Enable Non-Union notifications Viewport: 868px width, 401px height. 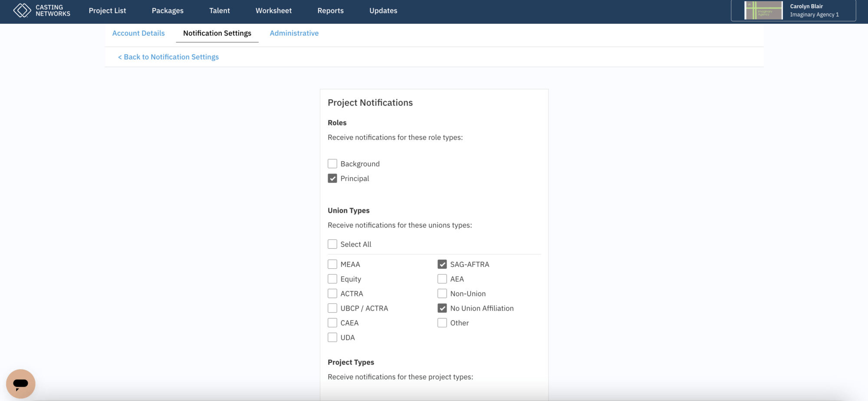tap(442, 293)
